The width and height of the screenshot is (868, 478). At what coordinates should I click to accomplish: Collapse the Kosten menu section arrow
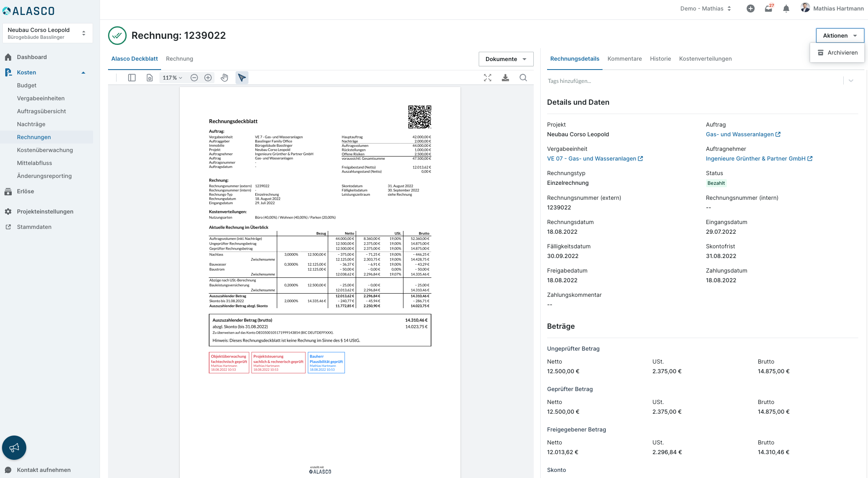coord(83,73)
